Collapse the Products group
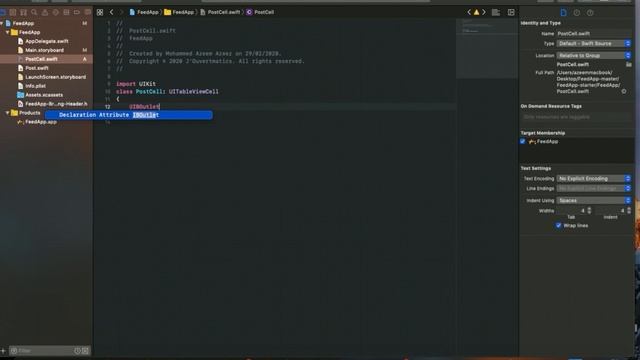This screenshot has width=640, height=360. [7, 113]
